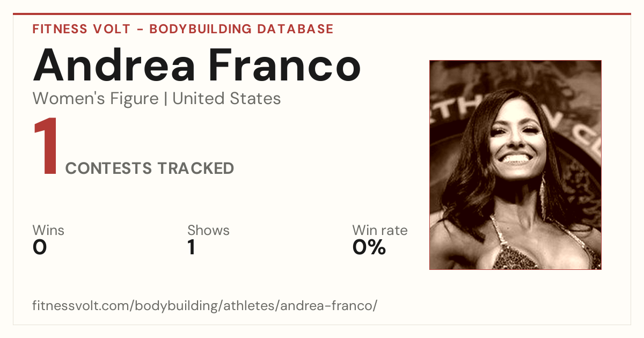Click the word TRACKED beside the count
Viewport: 644px width, 338px height.
pyautogui.click(x=195, y=168)
